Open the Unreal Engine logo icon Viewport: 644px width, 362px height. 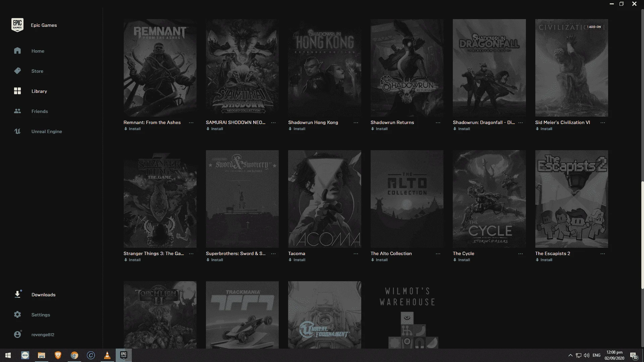pyautogui.click(x=17, y=131)
